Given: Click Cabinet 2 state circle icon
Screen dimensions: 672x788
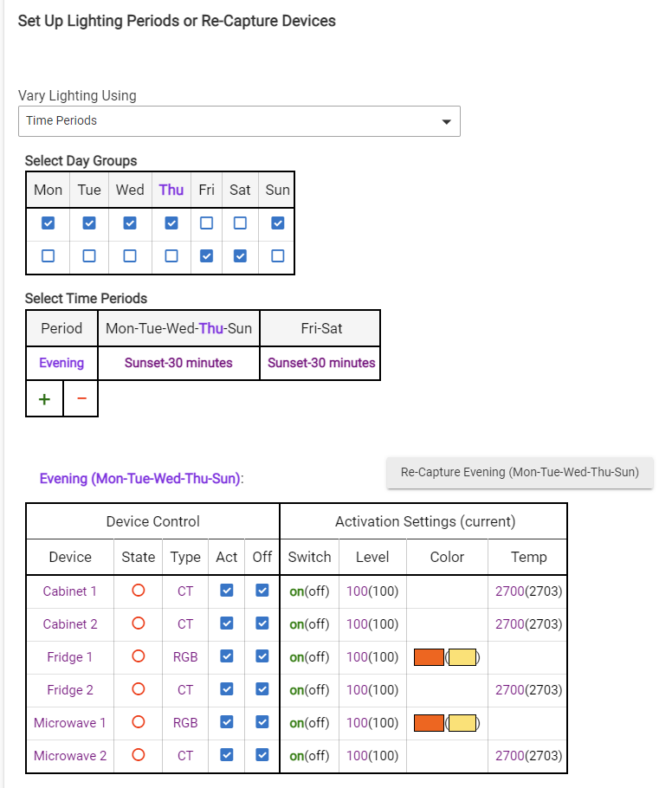Looking at the screenshot, I should click(x=138, y=624).
